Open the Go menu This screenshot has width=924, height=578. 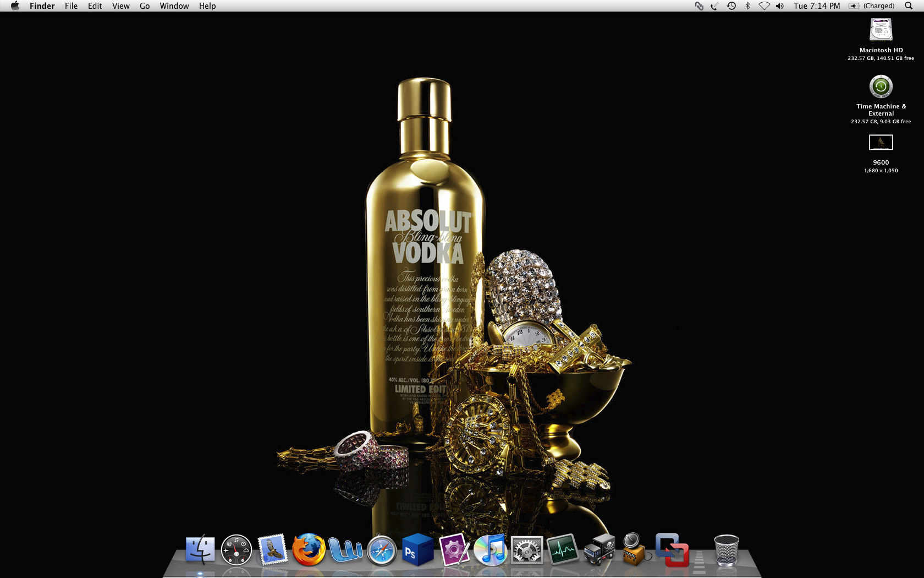pos(145,6)
